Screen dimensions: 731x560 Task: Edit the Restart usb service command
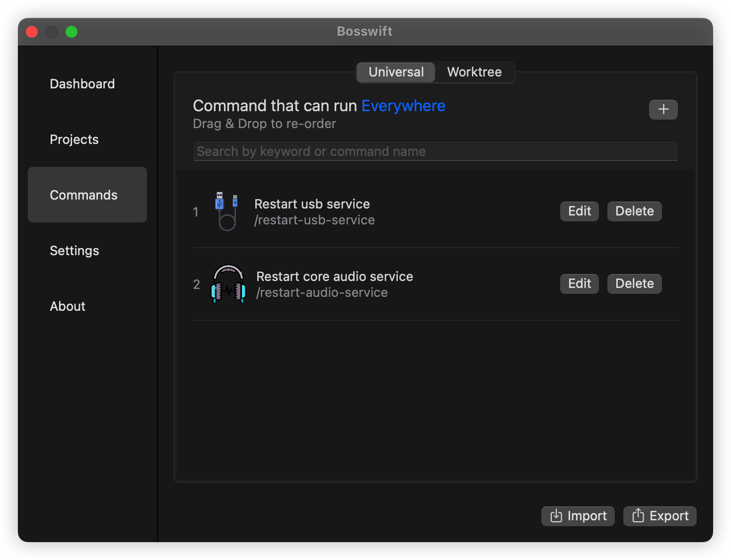point(580,211)
